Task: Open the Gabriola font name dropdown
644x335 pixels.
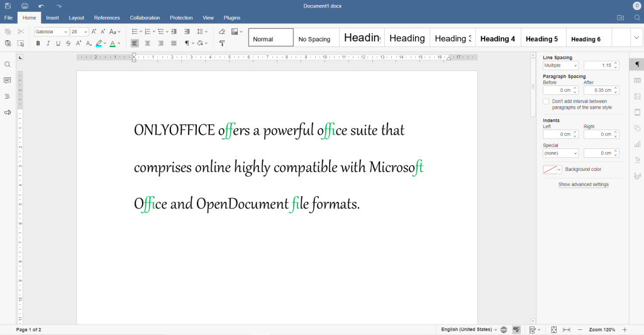Action: coord(65,31)
